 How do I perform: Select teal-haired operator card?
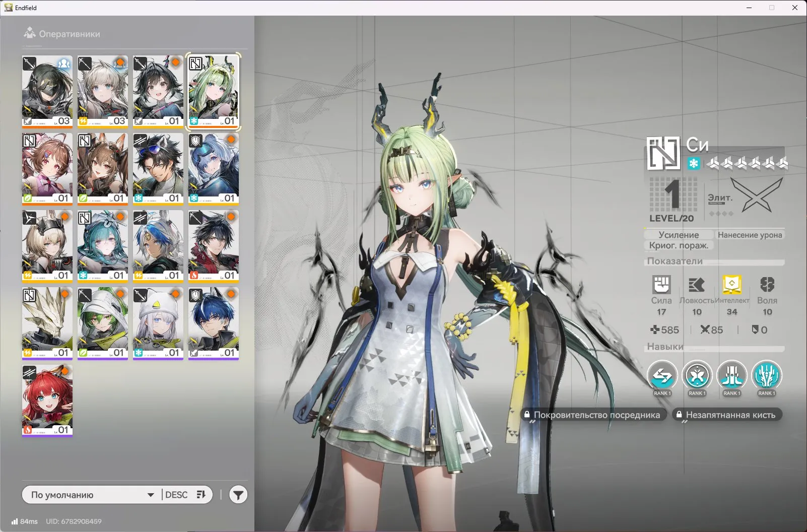[x=103, y=246]
